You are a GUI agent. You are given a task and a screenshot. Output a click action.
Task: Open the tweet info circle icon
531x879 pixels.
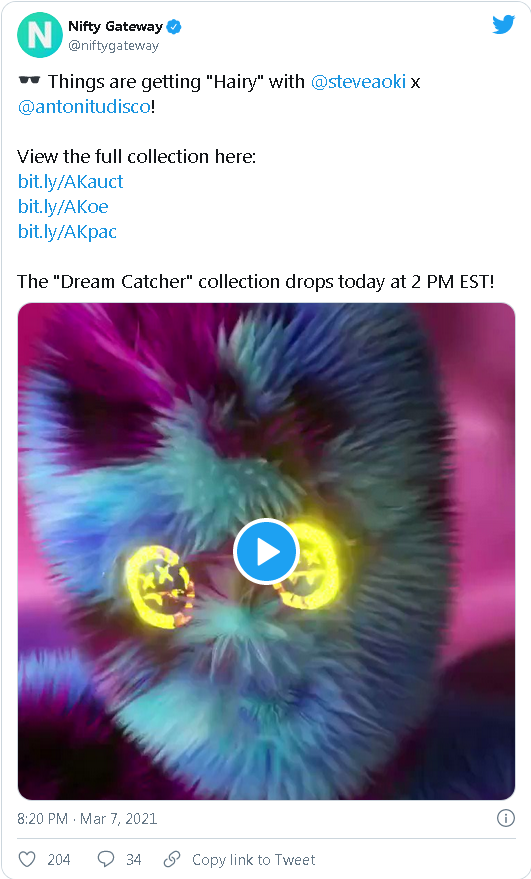click(505, 818)
